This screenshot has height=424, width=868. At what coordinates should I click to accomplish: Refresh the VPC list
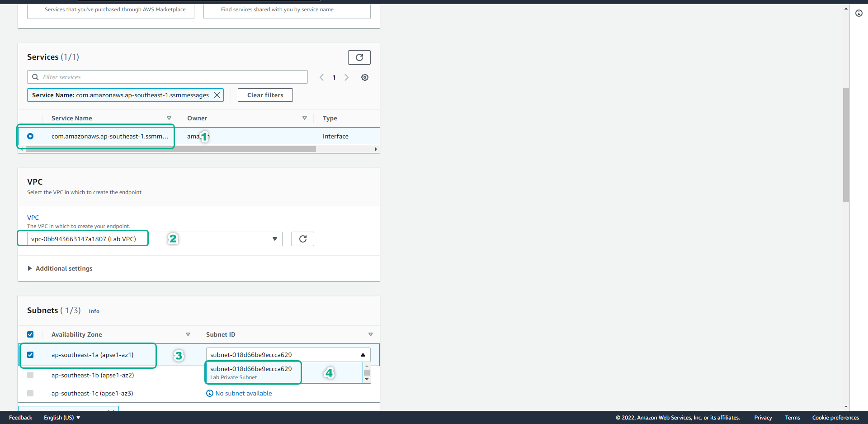point(302,239)
